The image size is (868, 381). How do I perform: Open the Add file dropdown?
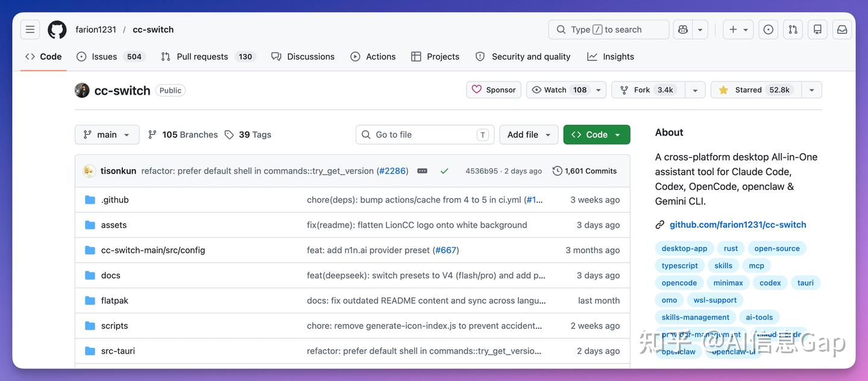[529, 134]
